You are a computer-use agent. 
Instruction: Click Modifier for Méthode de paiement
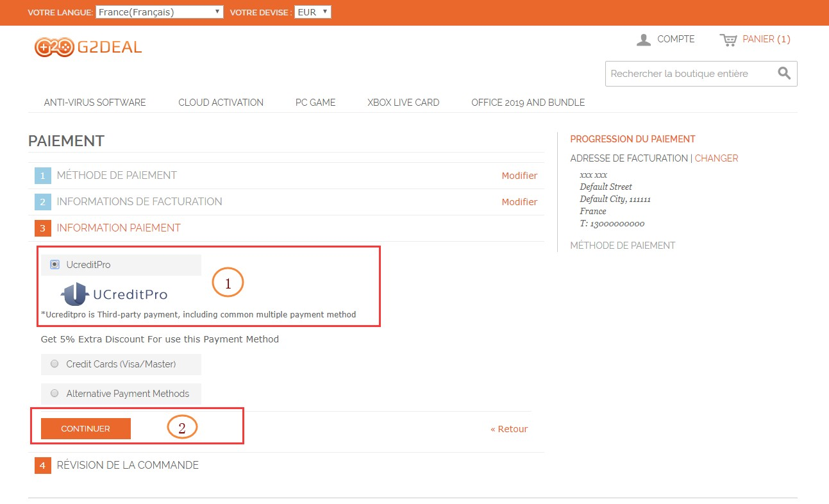(519, 176)
